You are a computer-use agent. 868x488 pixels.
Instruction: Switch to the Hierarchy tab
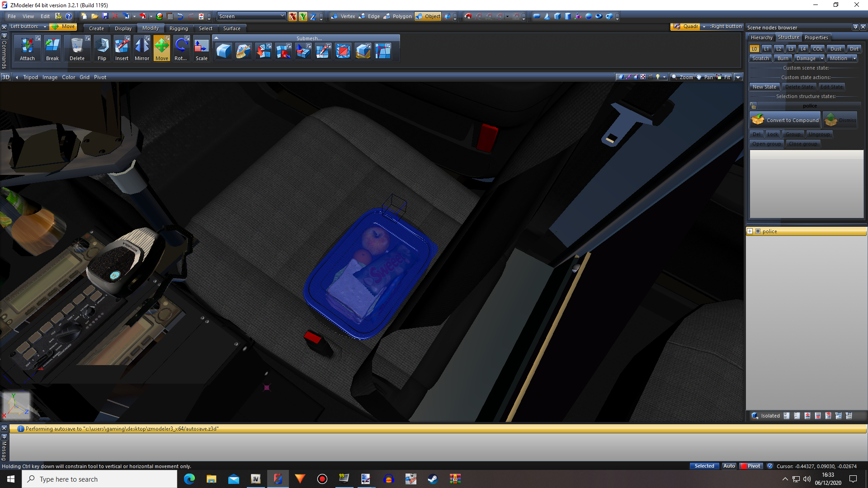pyautogui.click(x=761, y=38)
